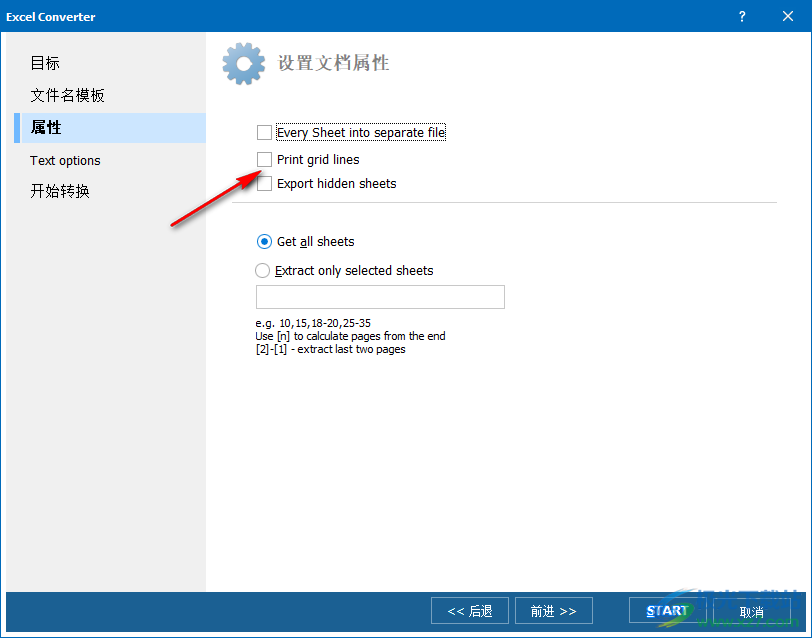This screenshot has height=638, width=812.
Task: Select the Get all sheets radio button
Action: [264, 241]
